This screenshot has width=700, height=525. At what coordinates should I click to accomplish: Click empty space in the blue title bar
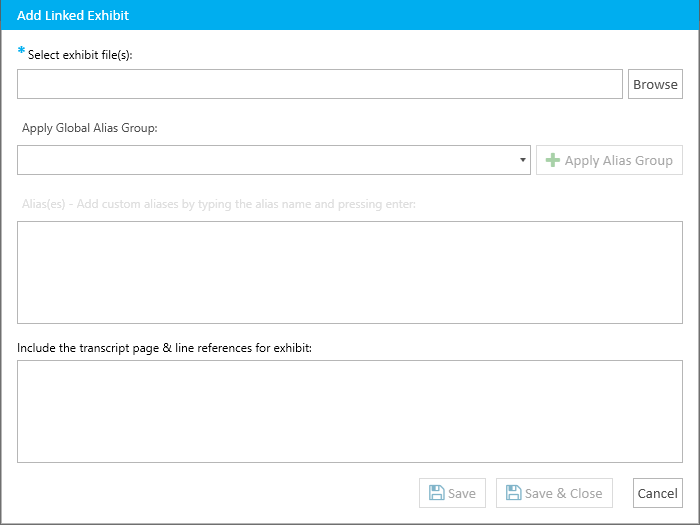point(402,15)
